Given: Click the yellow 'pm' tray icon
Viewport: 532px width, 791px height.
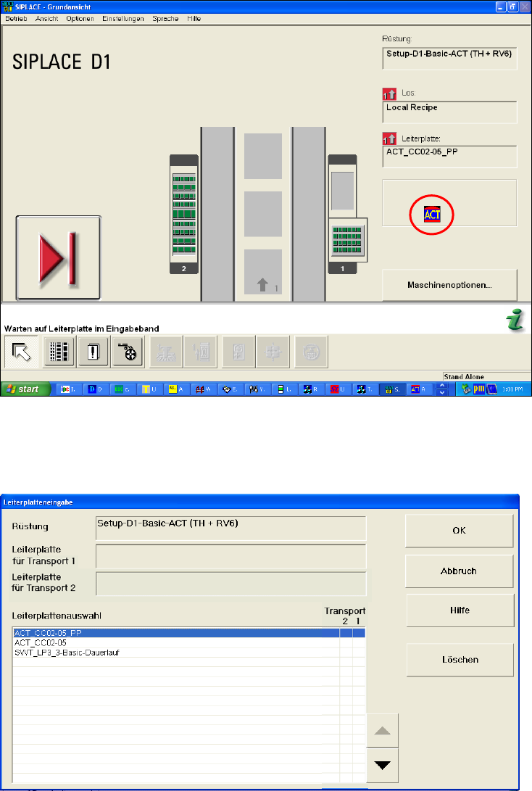Looking at the screenshot, I should [478, 389].
